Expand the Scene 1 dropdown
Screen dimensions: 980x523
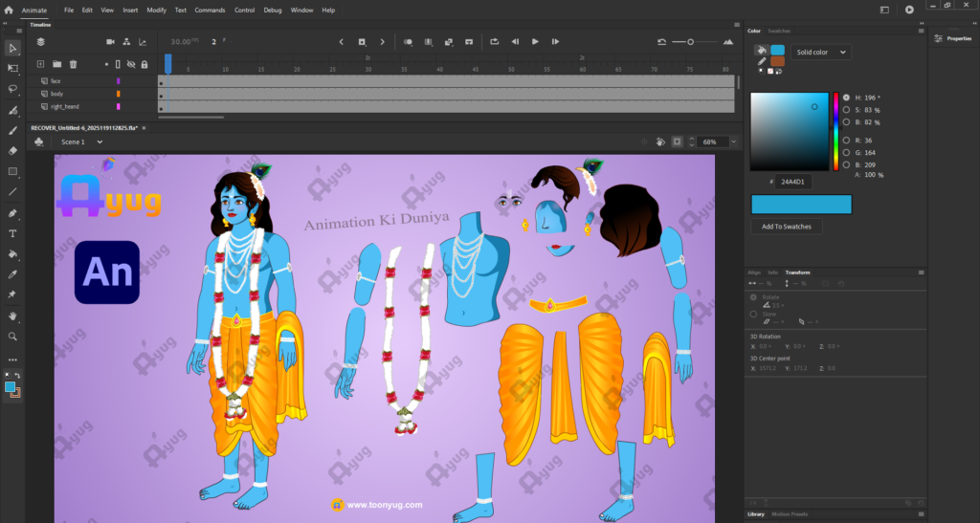[x=99, y=142]
